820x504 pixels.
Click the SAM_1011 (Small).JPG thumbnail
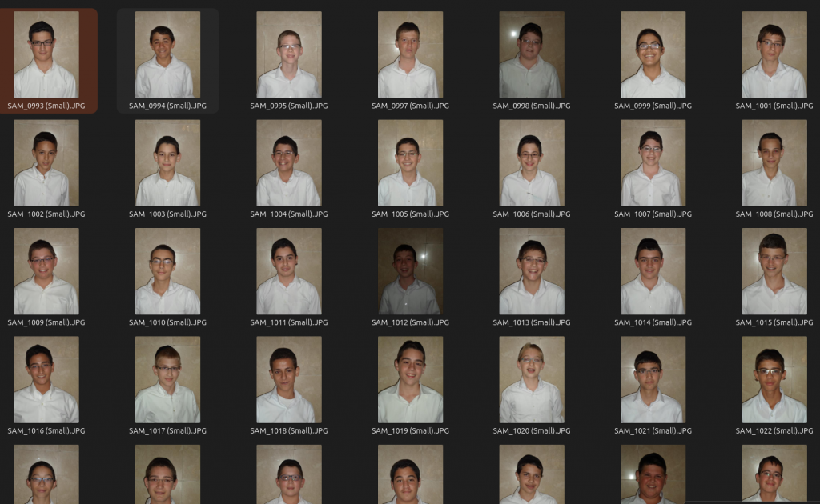(289, 271)
